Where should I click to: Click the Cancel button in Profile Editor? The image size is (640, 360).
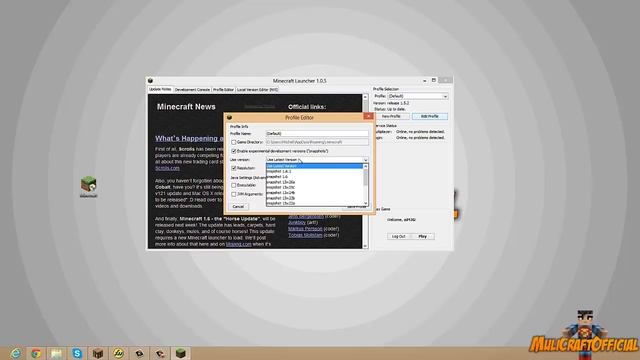point(238,207)
